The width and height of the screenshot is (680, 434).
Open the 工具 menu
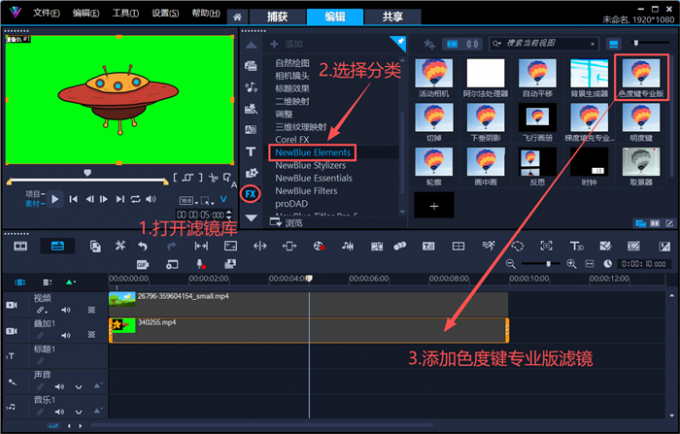click(x=126, y=13)
